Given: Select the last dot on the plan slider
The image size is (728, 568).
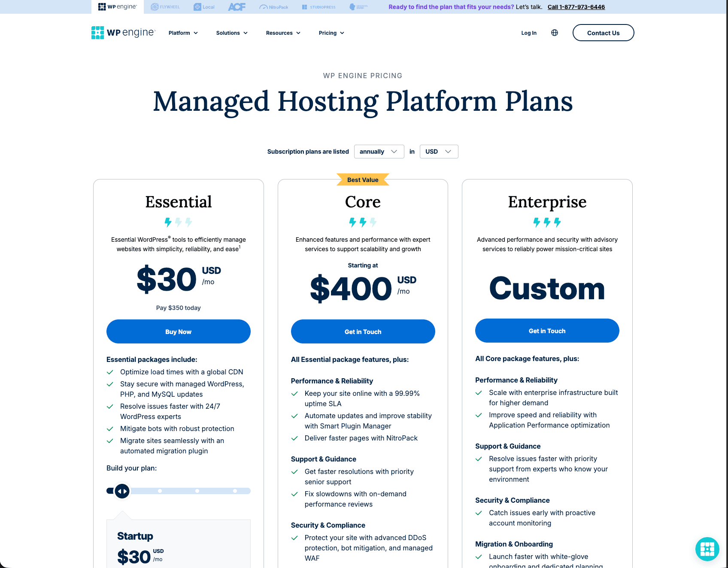Looking at the screenshot, I should coord(235,491).
